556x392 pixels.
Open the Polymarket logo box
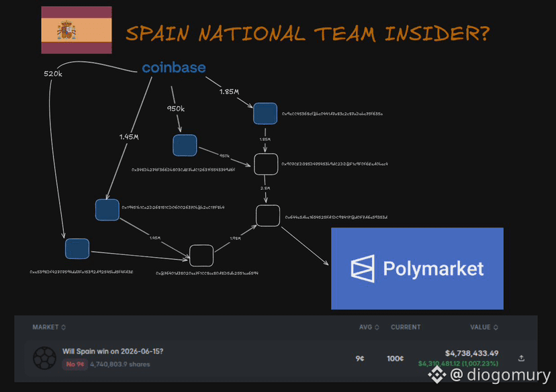tap(417, 268)
